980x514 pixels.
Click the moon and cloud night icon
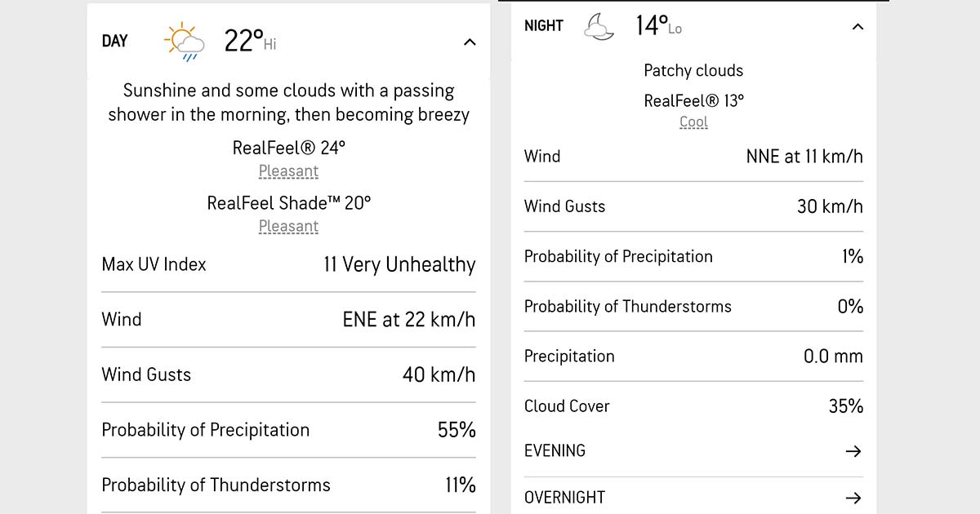point(599,27)
